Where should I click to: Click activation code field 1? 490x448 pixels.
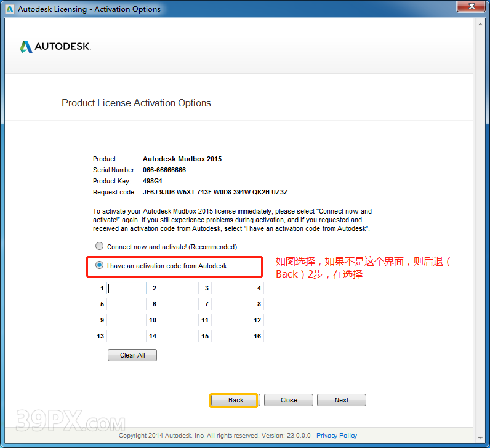[x=127, y=288]
